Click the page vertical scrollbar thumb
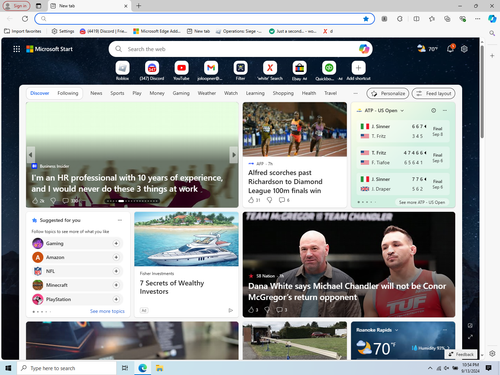 click(482, 92)
